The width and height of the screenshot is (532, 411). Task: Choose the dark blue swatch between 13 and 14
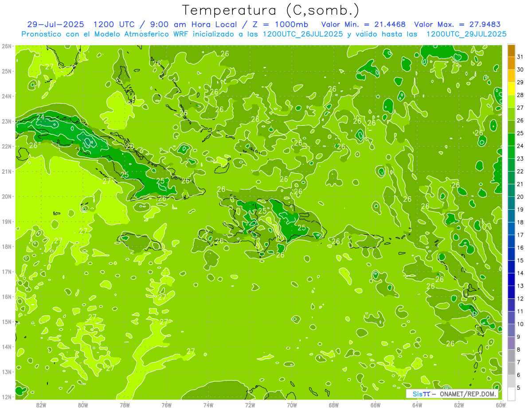pyautogui.click(x=511, y=279)
